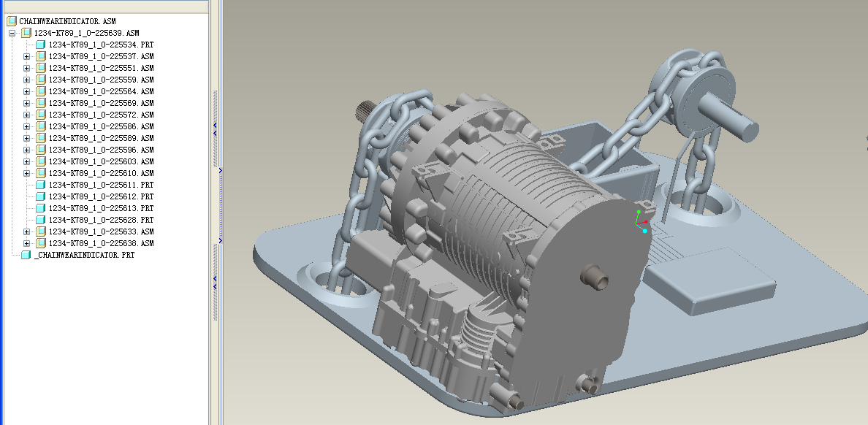
Task: Select 1234-K789_1_0-225638.ASM label
Action: click(x=102, y=243)
